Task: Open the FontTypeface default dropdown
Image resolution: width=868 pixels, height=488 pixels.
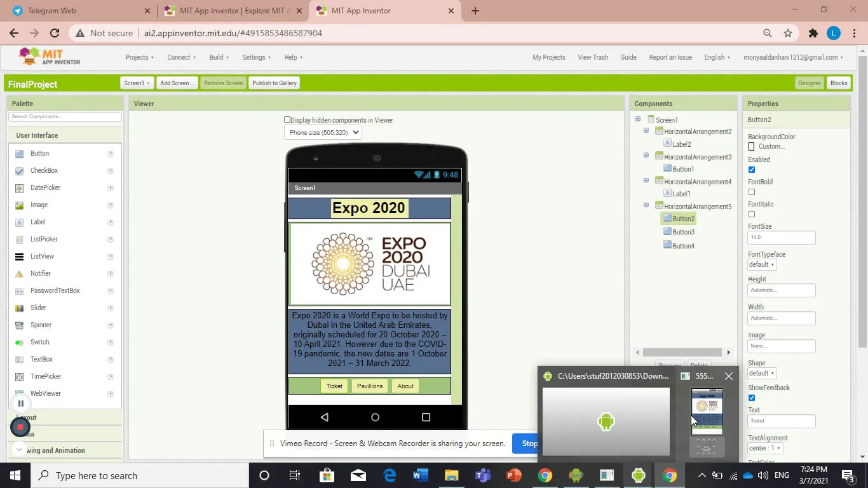Action: (762, 264)
